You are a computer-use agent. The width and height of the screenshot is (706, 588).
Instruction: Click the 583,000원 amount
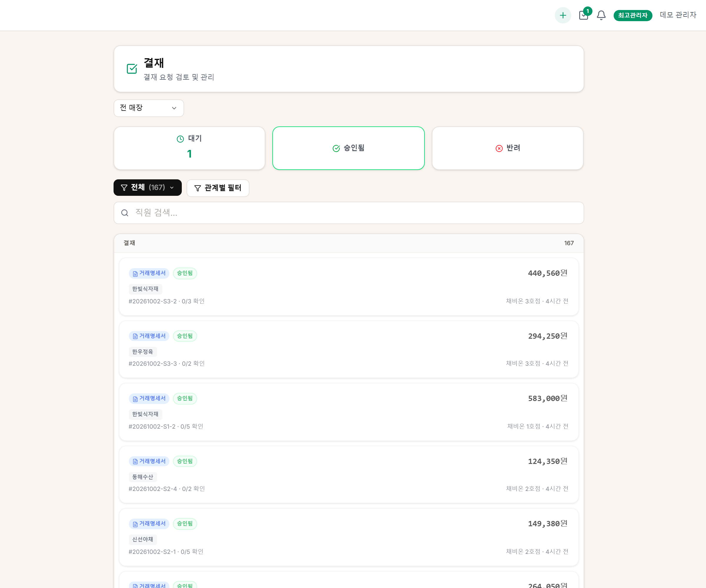pyautogui.click(x=548, y=398)
